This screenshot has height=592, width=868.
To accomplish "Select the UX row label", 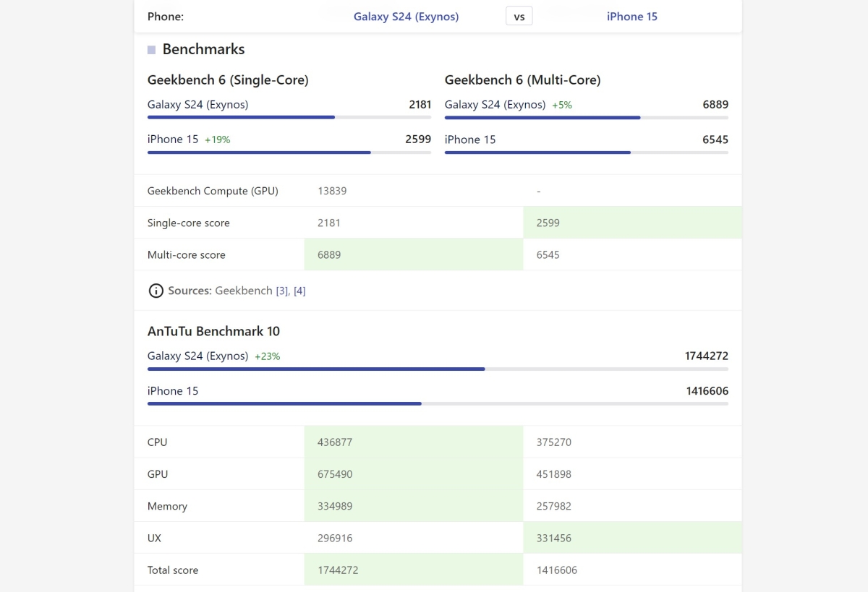I will click(x=155, y=538).
